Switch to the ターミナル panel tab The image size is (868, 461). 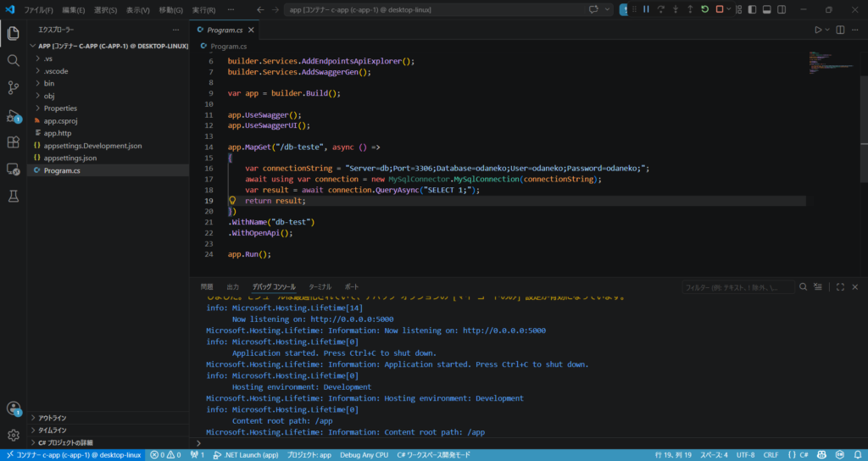click(320, 286)
